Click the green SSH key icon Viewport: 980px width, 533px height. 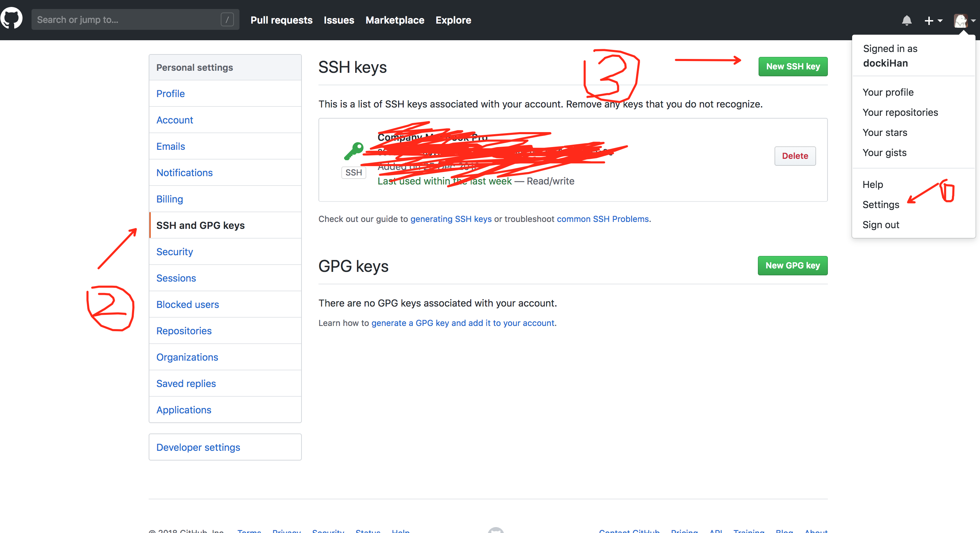(x=353, y=151)
